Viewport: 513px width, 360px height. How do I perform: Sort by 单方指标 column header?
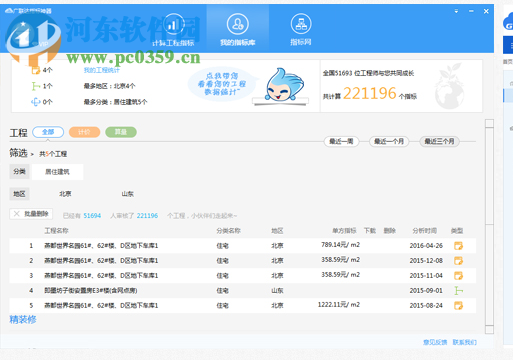coord(344,231)
